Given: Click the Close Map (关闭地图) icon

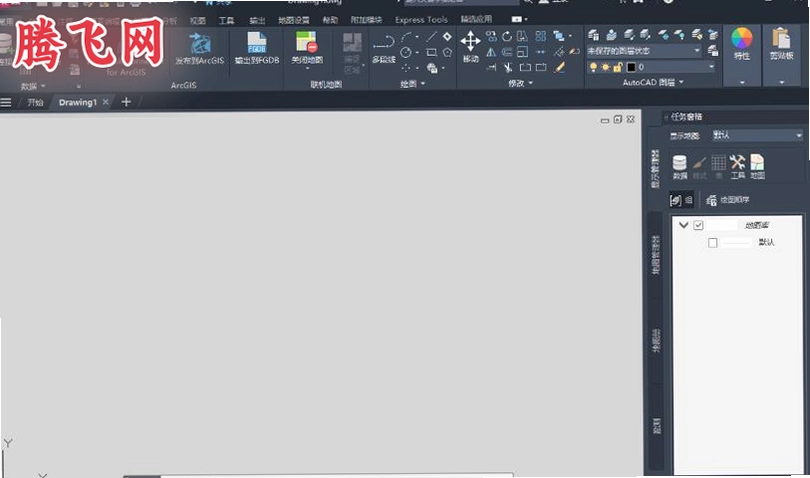Looking at the screenshot, I should click(306, 42).
